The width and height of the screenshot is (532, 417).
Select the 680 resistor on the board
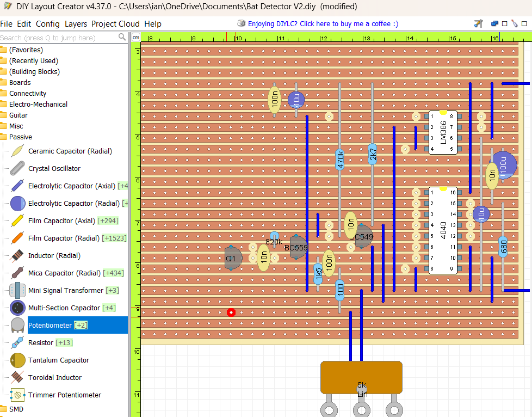(x=503, y=247)
